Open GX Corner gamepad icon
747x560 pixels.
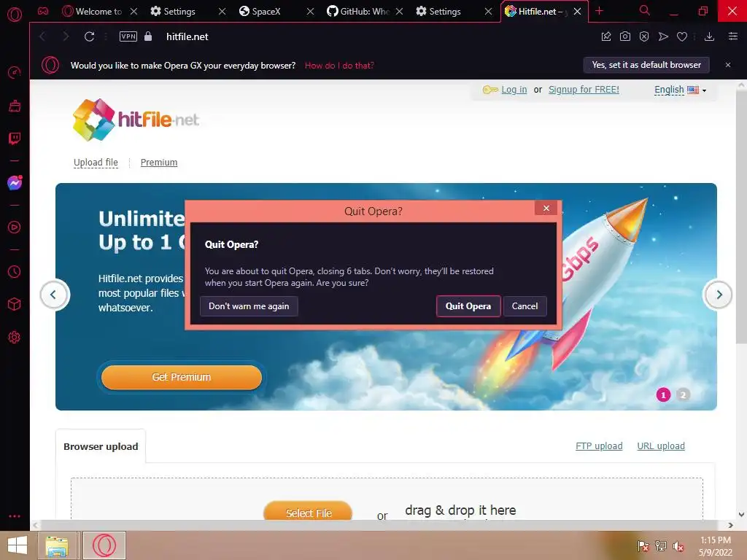click(x=43, y=11)
